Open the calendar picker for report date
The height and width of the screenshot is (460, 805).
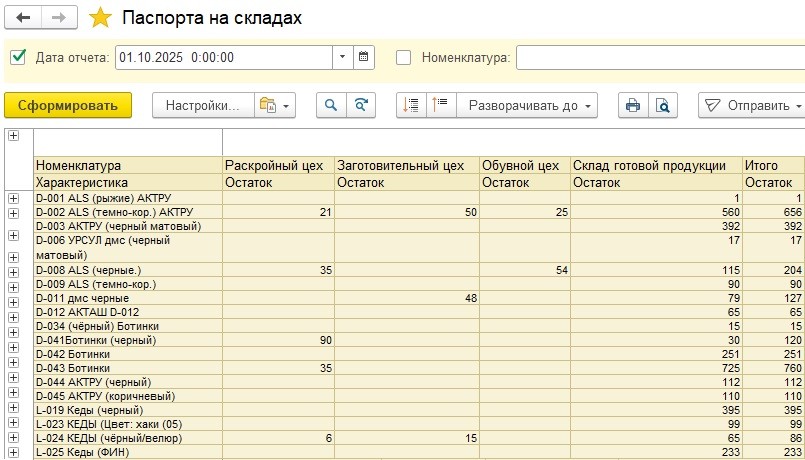[x=364, y=57]
